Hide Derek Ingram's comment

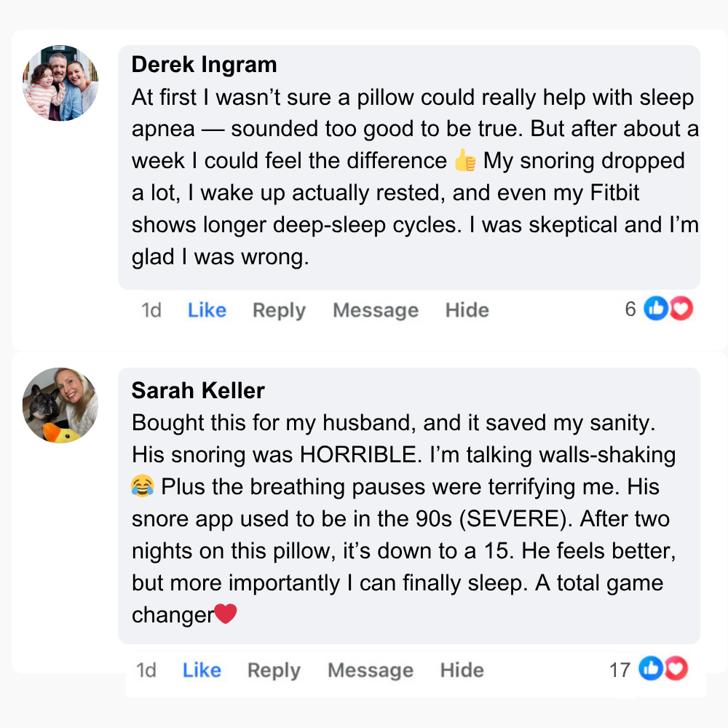pyautogui.click(x=467, y=310)
